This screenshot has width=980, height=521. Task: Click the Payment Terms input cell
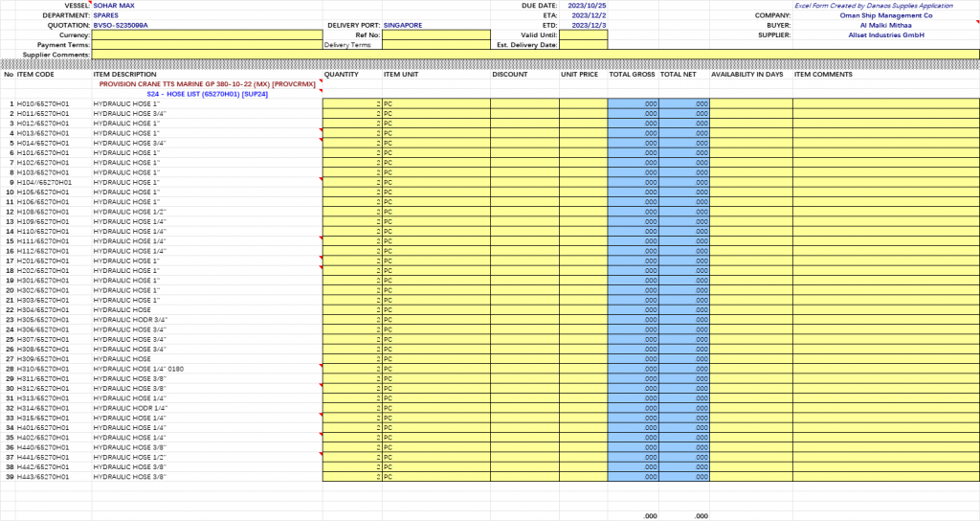click(x=207, y=45)
